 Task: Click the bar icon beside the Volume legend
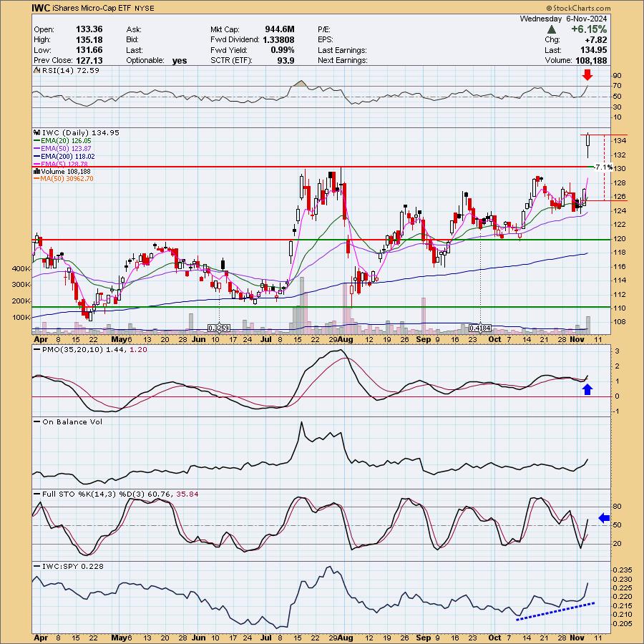click(36, 171)
